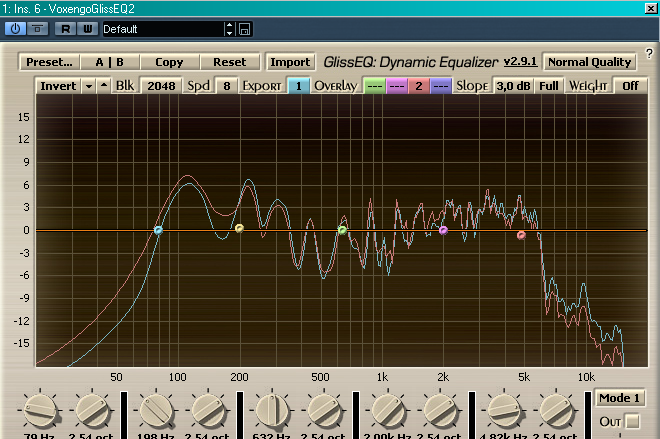Close the VoxengoGlissEQ2 window
660x439 pixels.
(x=650, y=8)
